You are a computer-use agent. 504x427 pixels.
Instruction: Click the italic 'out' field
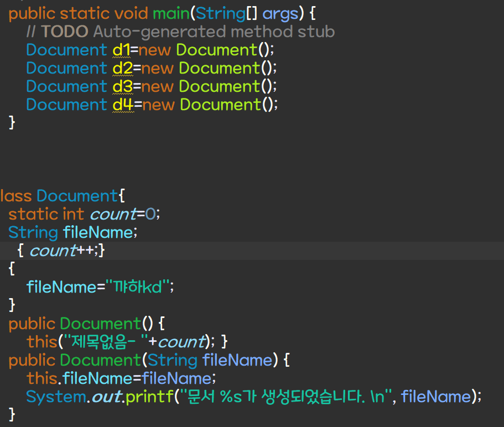click(x=107, y=397)
